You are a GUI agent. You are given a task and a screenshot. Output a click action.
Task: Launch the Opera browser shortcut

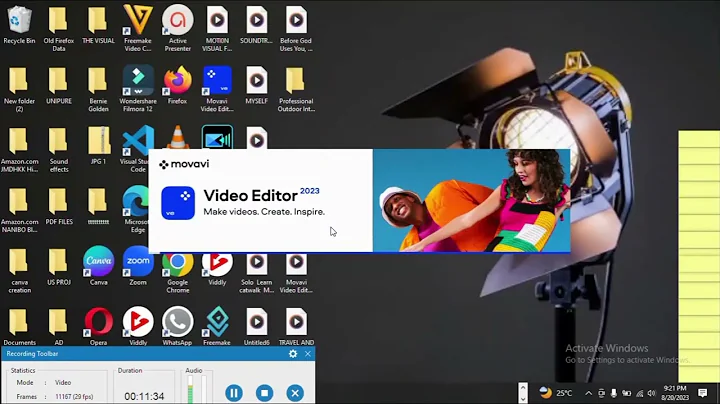(x=98, y=326)
